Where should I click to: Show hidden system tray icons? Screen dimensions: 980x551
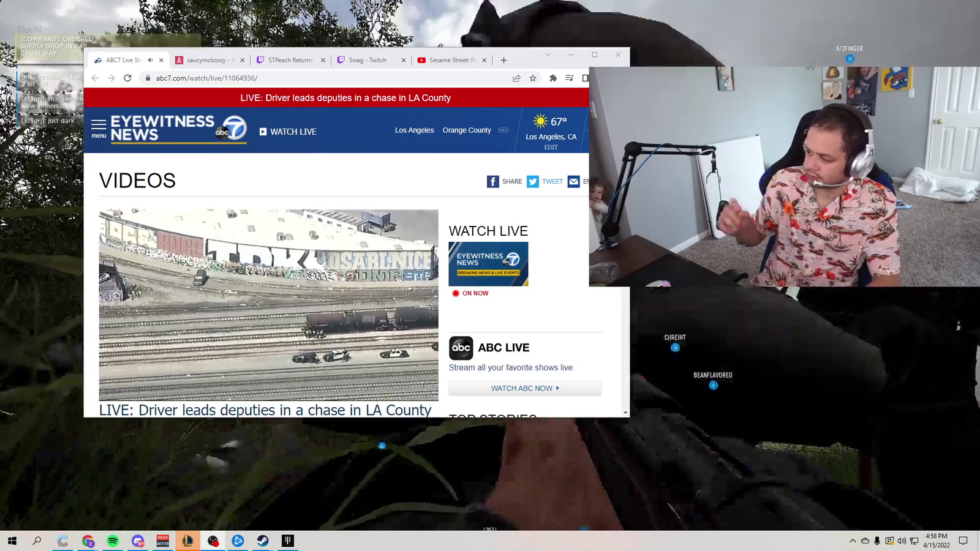coord(853,541)
